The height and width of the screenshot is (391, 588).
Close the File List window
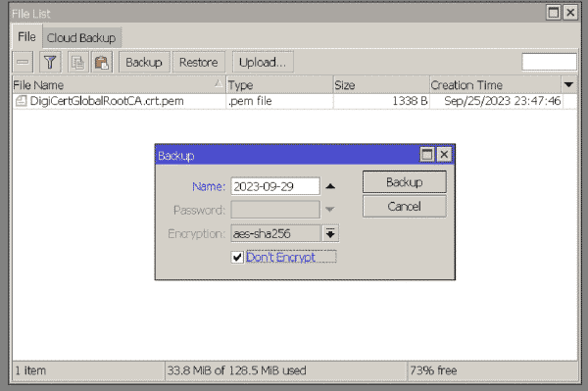tap(570, 13)
